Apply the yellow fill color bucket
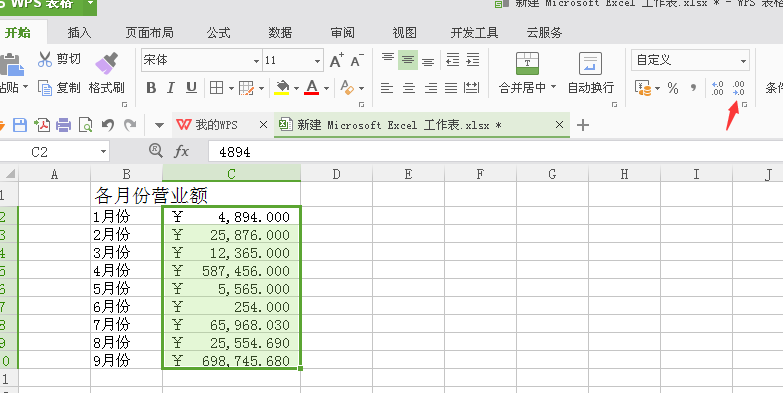Image resolution: width=783 pixels, height=393 pixels. pyautogui.click(x=282, y=87)
